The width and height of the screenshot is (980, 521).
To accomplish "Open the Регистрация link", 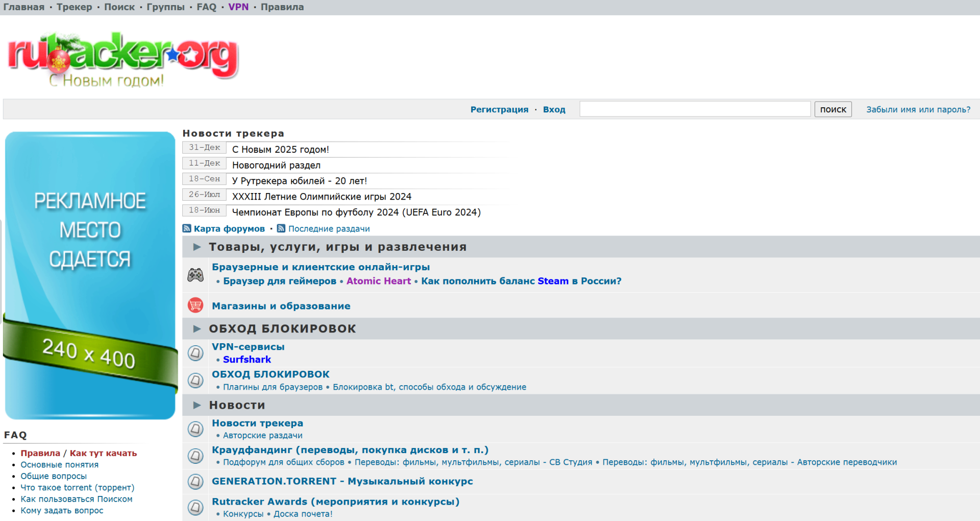I will 499,109.
